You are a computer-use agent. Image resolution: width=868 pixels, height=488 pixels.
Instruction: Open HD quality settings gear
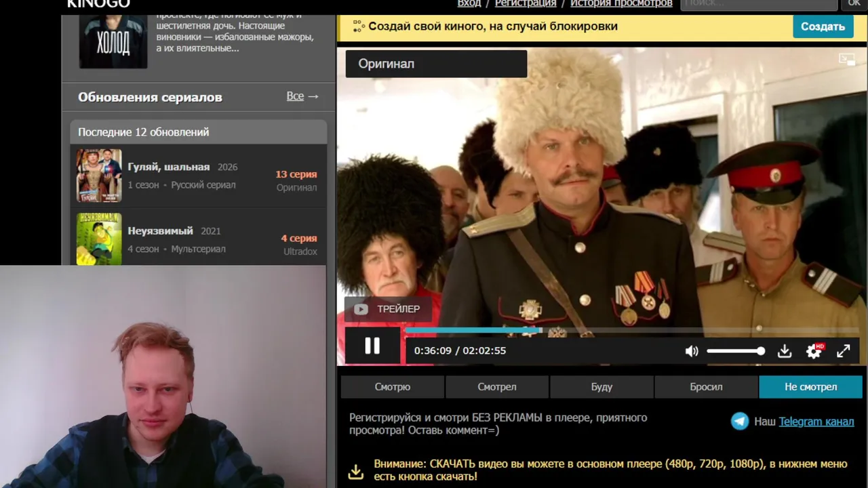pyautogui.click(x=814, y=350)
